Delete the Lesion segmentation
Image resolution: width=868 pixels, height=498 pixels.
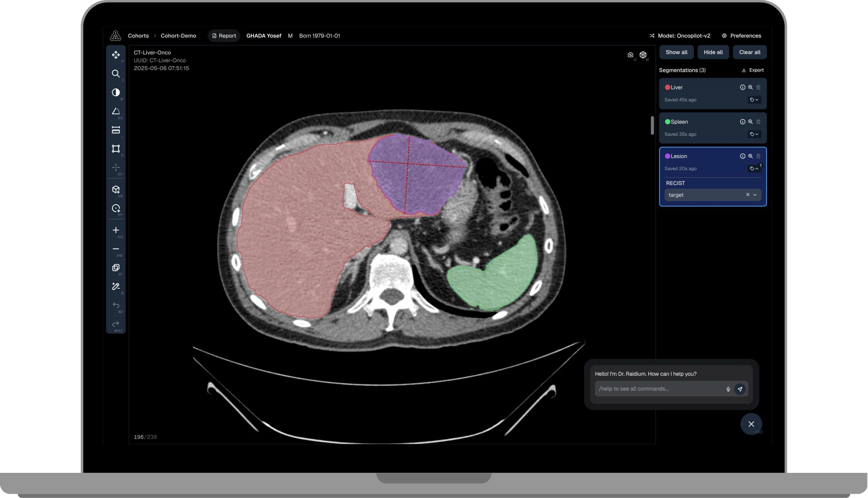[x=758, y=156]
